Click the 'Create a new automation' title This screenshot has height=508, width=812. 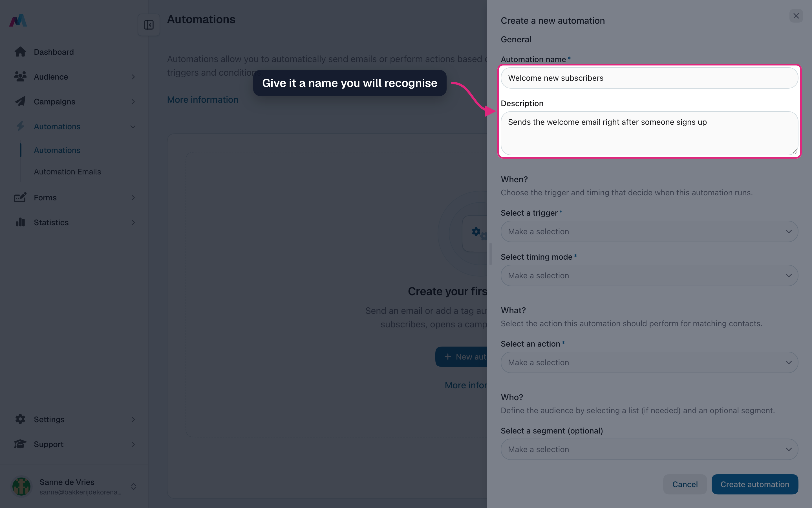point(553,21)
